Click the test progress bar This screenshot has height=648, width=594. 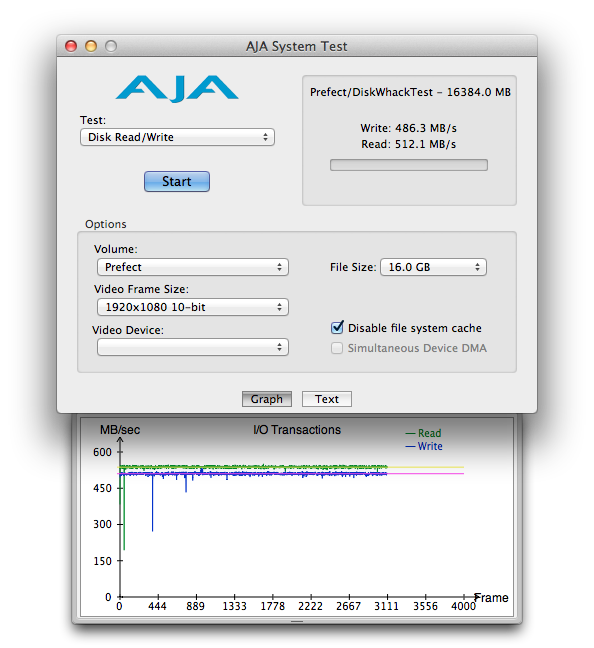tap(409, 165)
